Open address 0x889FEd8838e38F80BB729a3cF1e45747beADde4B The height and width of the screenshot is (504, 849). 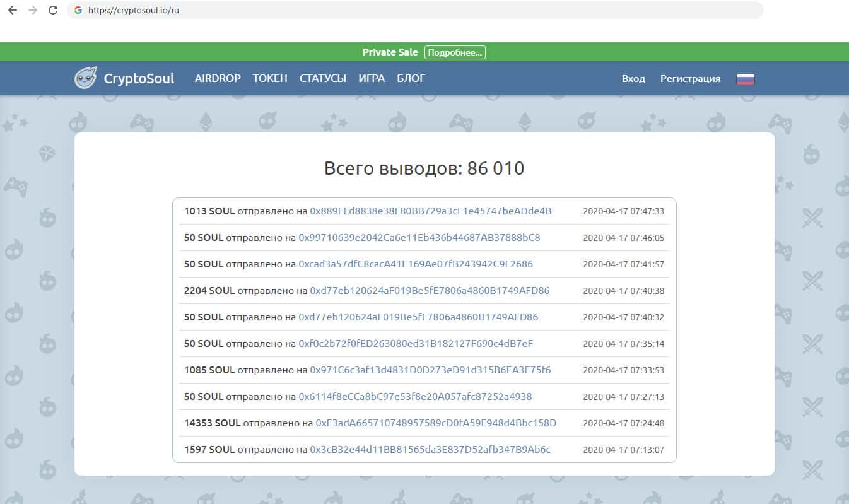point(431,211)
